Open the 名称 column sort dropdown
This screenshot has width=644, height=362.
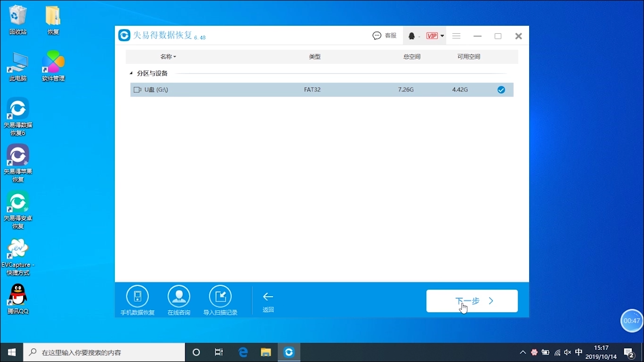tap(168, 56)
